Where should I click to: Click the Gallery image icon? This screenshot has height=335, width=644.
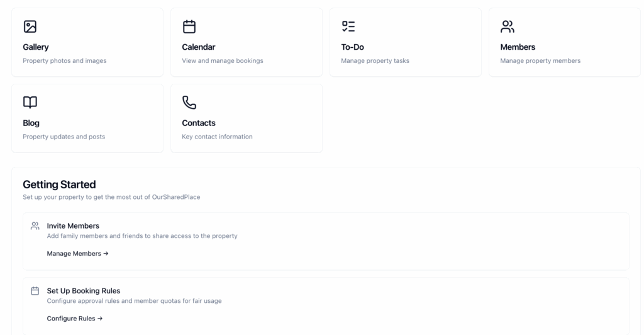pyautogui.click(x=30, y=26)
